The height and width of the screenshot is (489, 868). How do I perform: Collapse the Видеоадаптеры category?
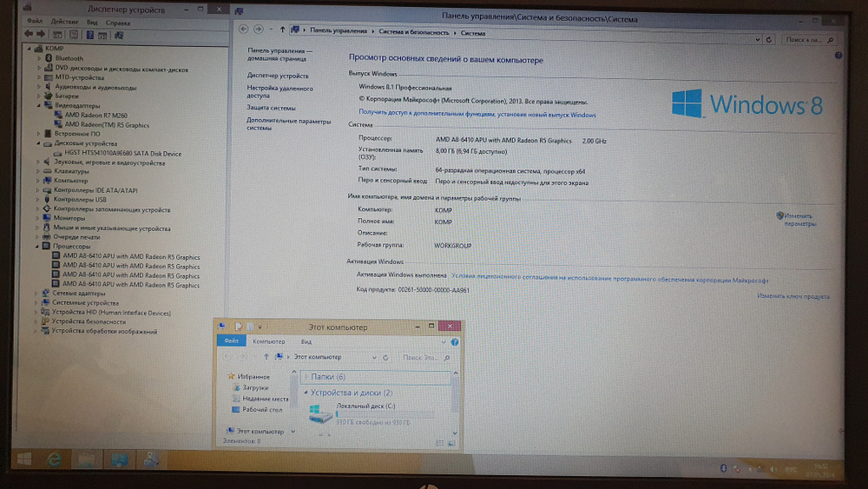coord(39,105)
